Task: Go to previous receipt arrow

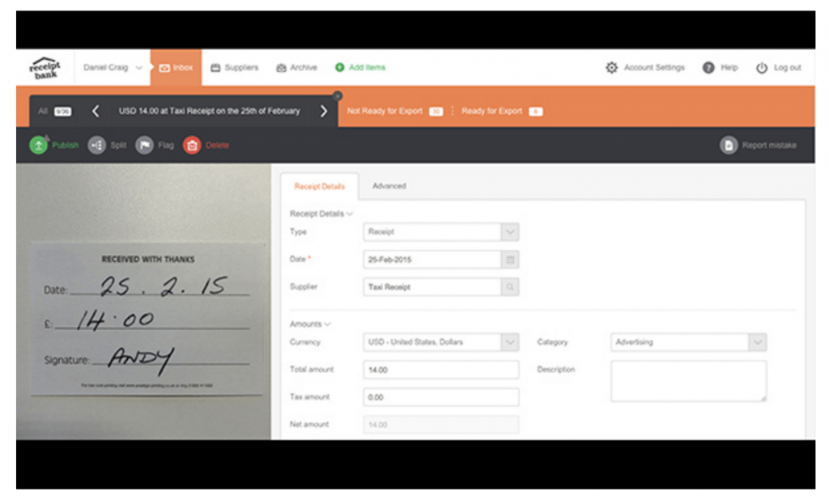Action: coord(96,112)
